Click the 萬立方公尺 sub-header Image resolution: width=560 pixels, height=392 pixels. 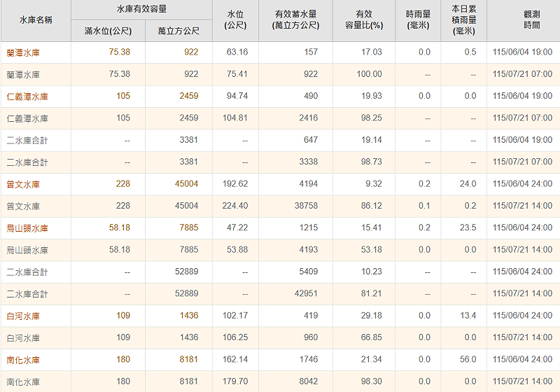(x=178, y=31)
